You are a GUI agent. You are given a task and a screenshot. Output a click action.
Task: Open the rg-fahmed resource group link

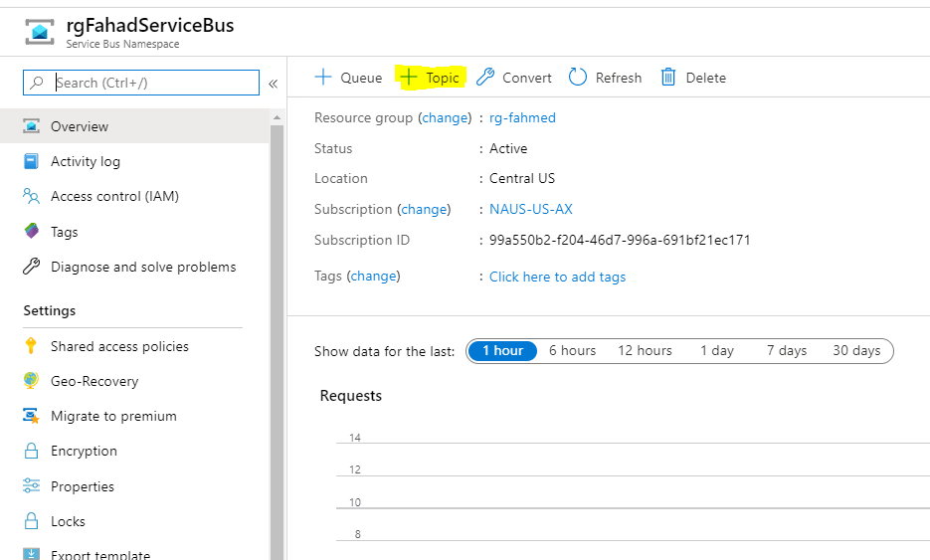pos(522,117)
